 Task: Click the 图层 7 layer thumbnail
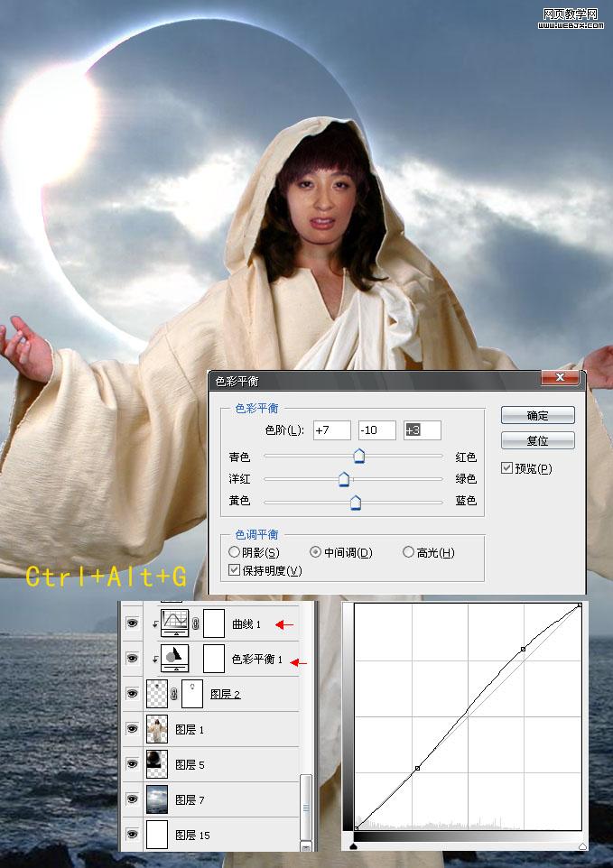[x=157, y=799]
